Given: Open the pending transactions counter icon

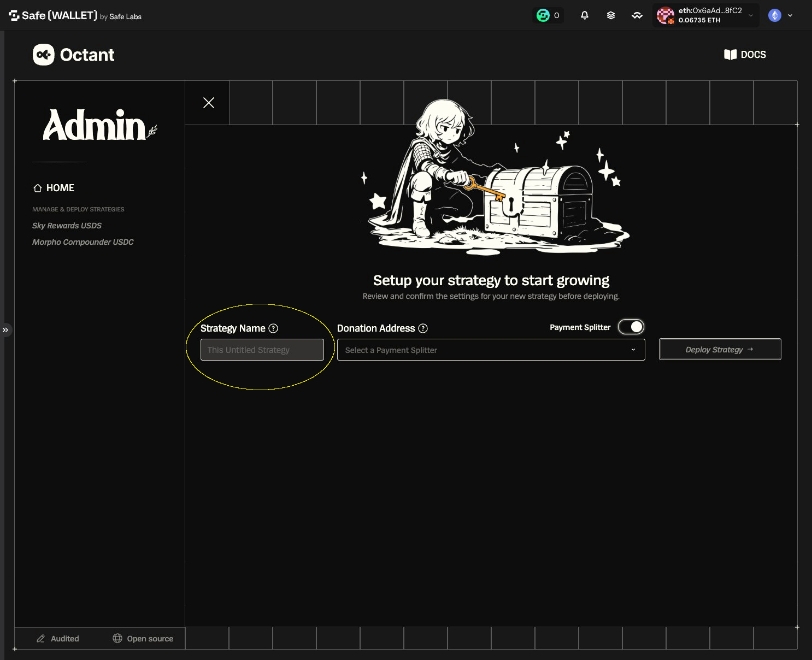Looking at the screenshot, I should tap(548, 15).
